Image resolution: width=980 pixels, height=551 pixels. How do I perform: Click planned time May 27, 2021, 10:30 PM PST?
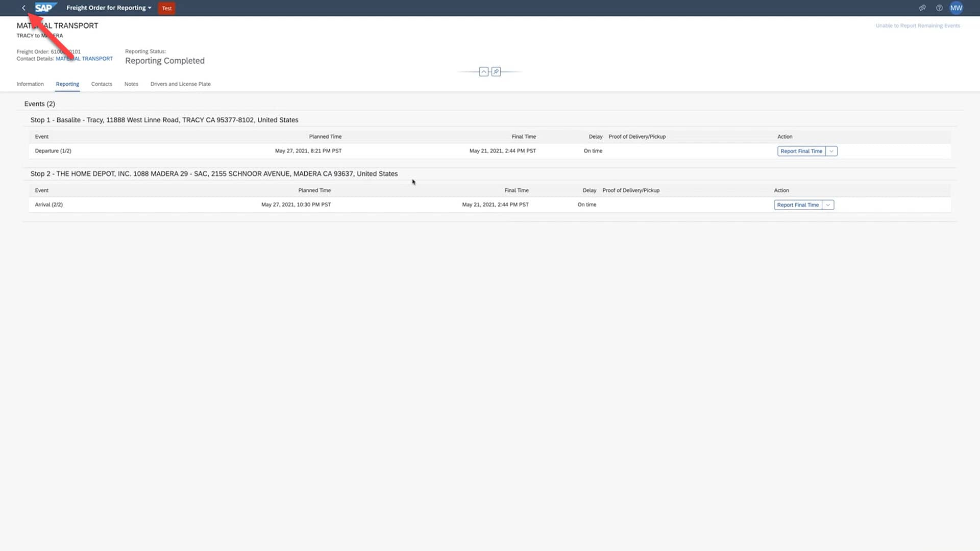pyautogui.click(x=296, y=205)
